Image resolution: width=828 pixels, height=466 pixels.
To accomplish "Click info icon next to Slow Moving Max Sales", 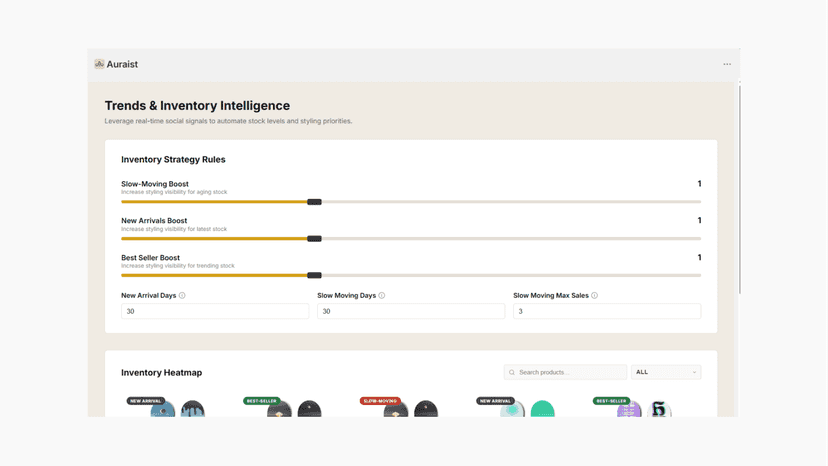I will point(595,295).
